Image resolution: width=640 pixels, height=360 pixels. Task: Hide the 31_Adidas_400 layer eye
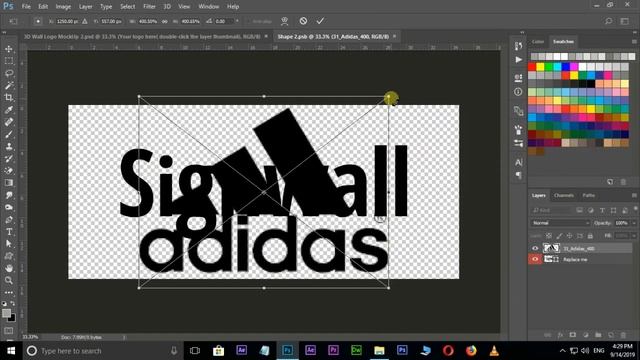(x=535, y=248)
